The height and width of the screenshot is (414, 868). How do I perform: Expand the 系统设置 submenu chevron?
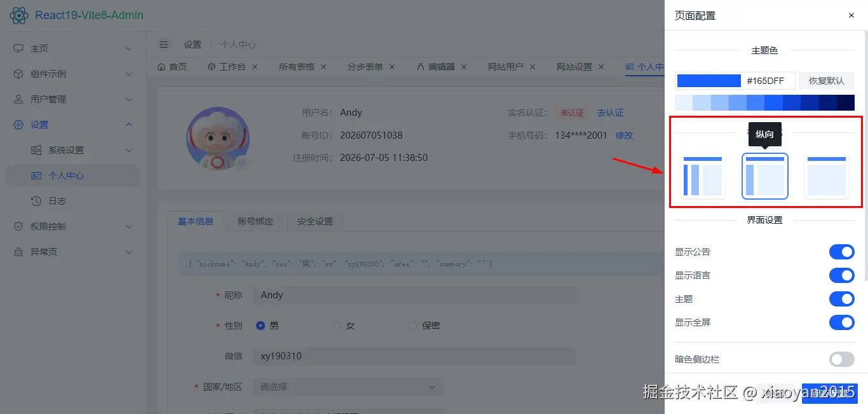[x=129, y=150]
